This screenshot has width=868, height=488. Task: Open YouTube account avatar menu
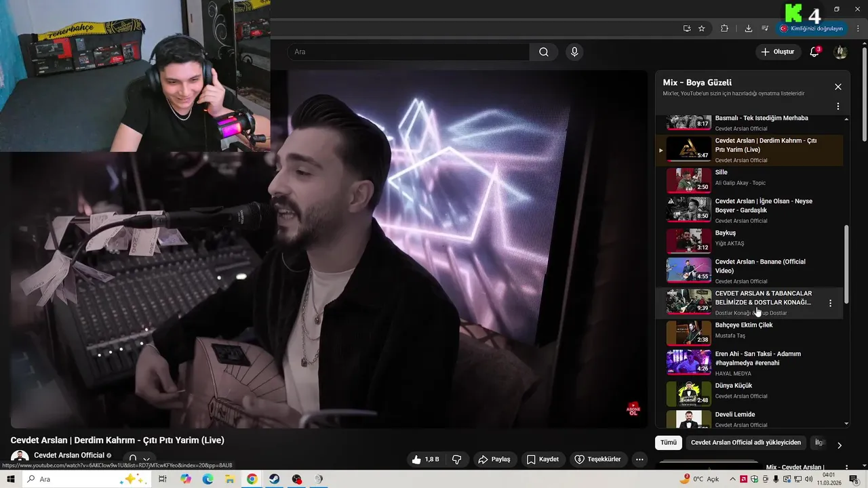click(840, 52)
